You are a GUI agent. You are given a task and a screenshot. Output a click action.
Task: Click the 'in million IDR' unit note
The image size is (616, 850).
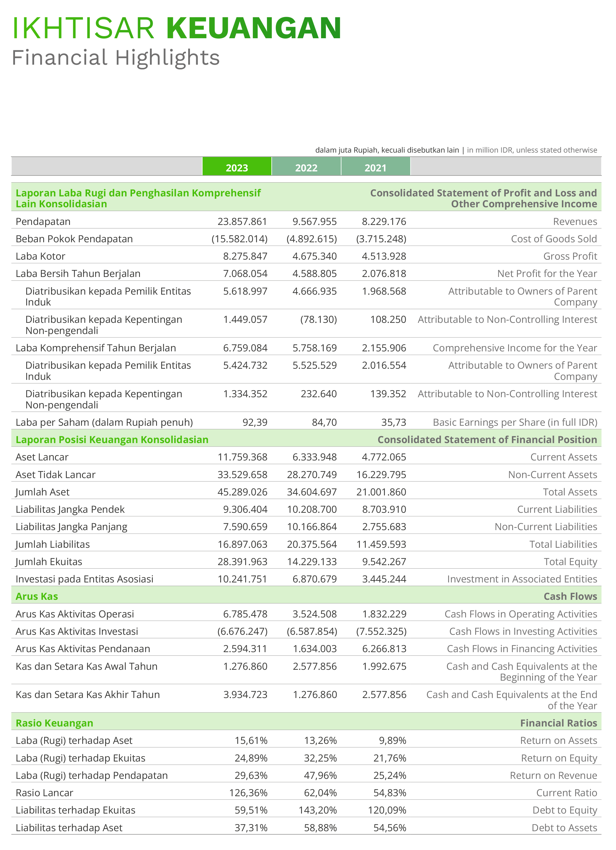point(532,150)
